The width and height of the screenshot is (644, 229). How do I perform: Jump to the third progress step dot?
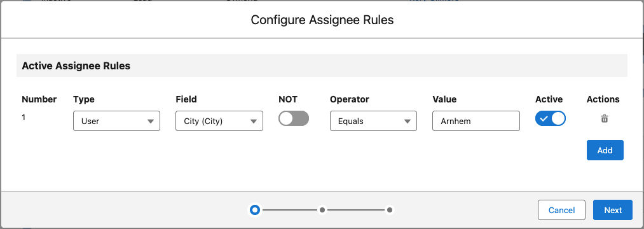(390, 210)
